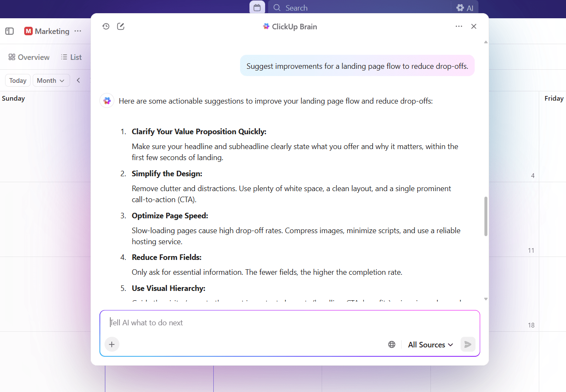566x392 pixels.
Task: Click the Sunday column header
Action: [13, 98]
